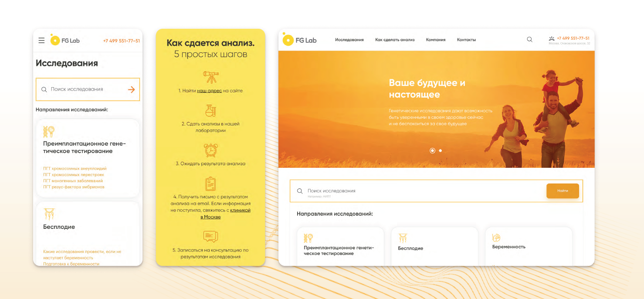
Task: Open the hamburger menu in mobile view
Action: (x=41, y=41)
